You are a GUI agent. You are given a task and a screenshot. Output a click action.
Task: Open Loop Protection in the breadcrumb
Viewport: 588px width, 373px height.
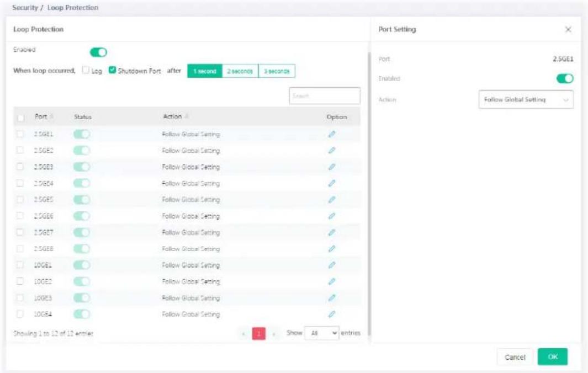tap(73, 8)
